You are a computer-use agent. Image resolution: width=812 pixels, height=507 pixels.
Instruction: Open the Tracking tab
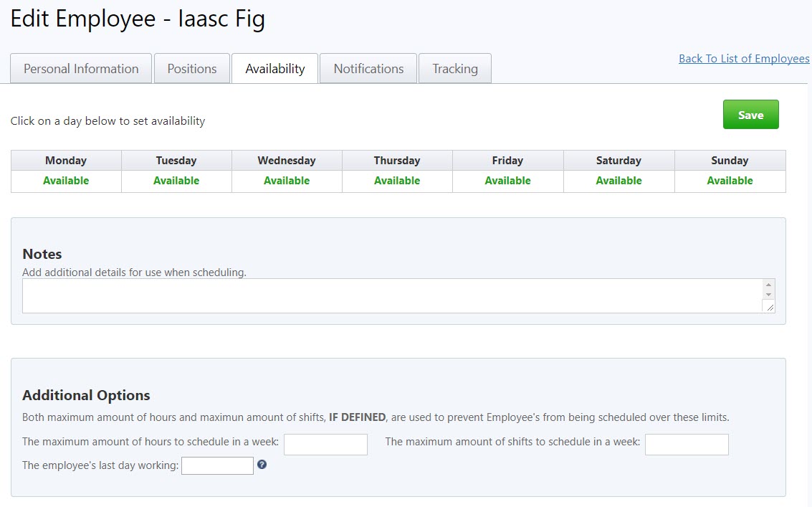[x=455, y=69]
